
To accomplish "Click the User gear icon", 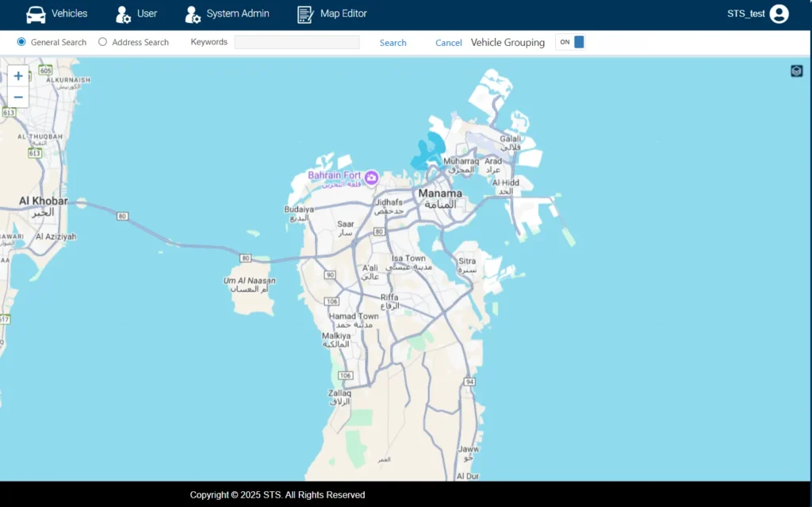I will [x=123, y=14].
